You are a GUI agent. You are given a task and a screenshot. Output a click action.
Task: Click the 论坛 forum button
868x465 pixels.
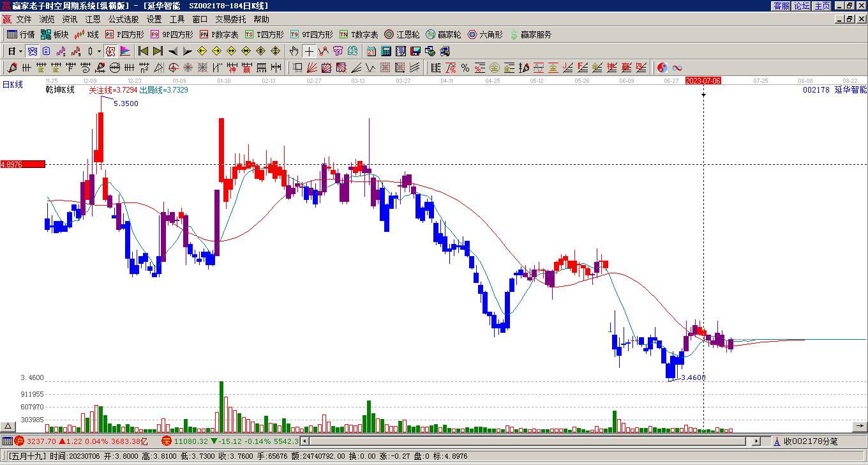pos(802,5)
